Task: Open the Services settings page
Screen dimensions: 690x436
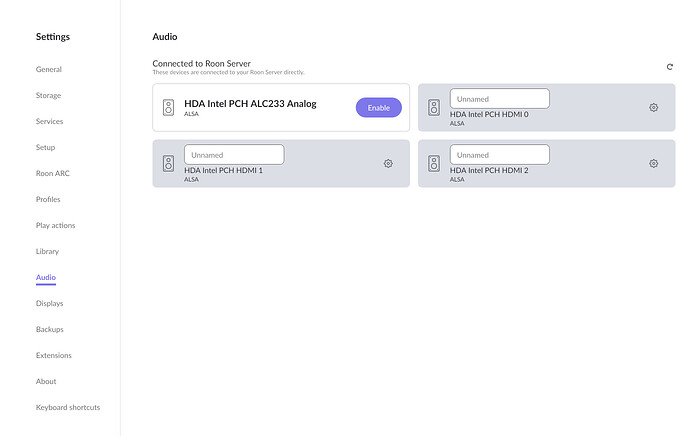Action: click(x=49, y=122)
